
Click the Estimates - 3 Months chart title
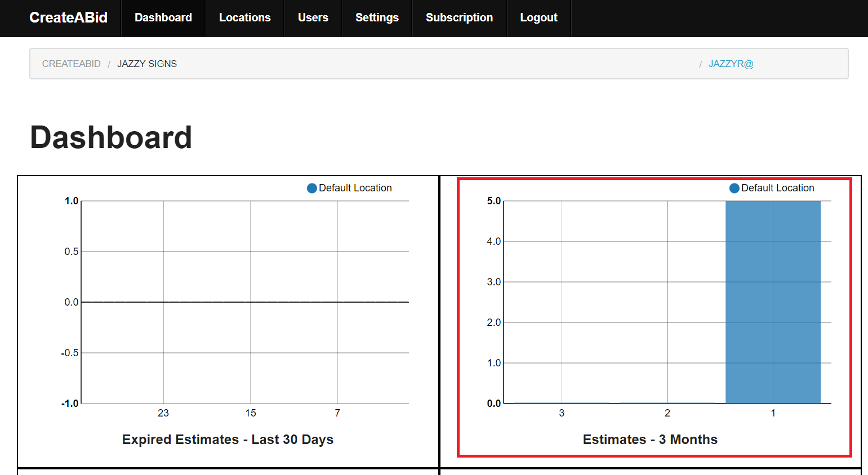point(650,440)
